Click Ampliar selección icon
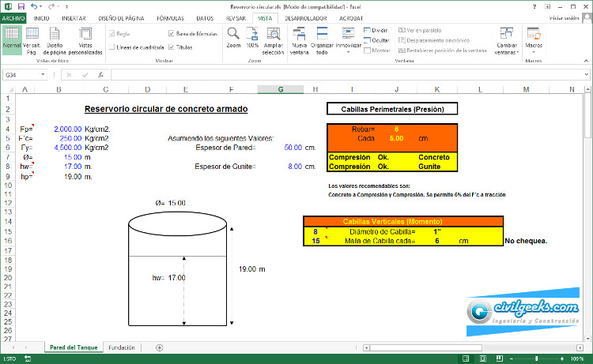 point(273,35)
